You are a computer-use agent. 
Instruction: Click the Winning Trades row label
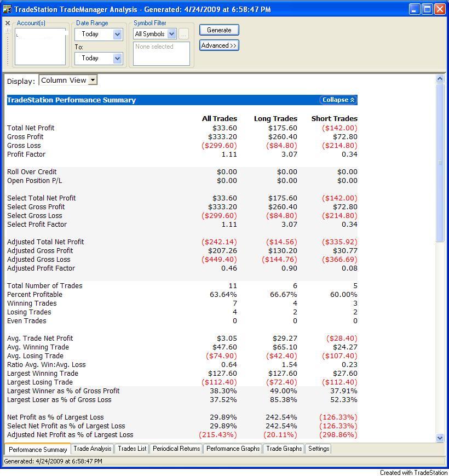coord(32,303)
